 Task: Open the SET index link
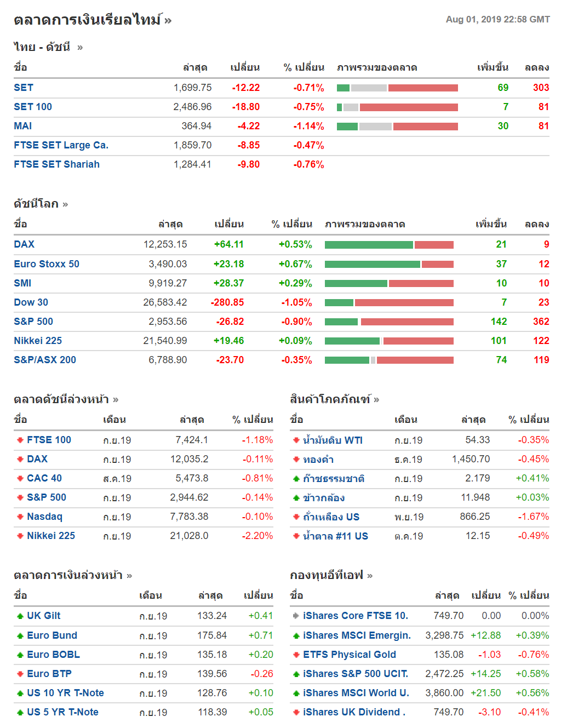coord(24,88)
